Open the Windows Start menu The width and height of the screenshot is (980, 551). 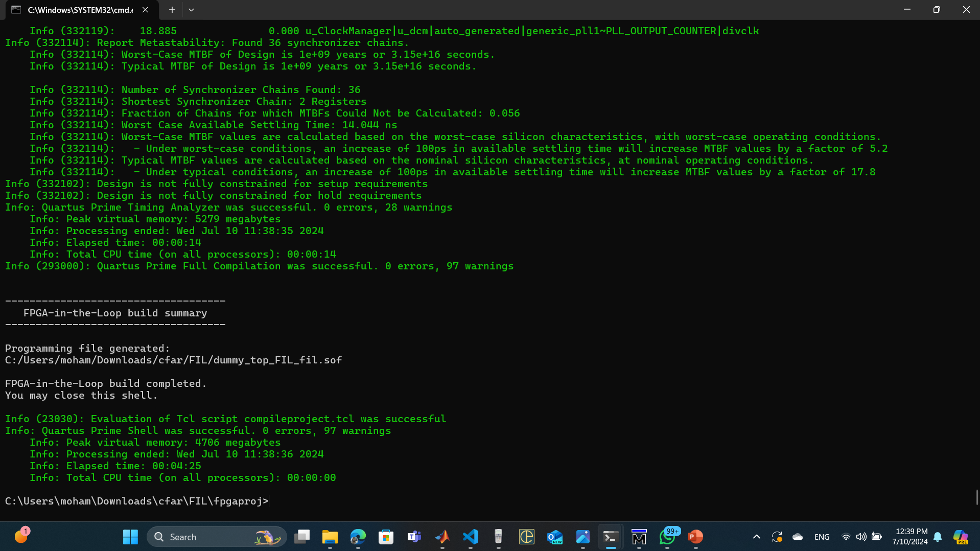tap(130, 537)
